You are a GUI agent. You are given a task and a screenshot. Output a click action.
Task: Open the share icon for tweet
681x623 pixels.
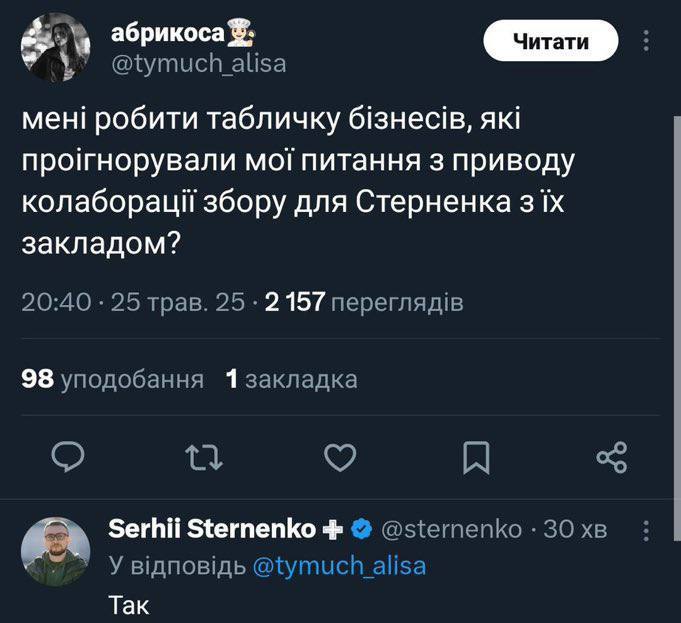[611, 457]
